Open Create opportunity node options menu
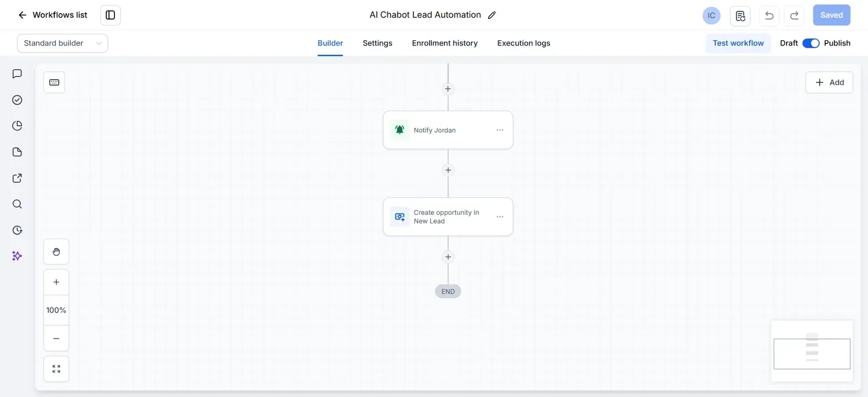The height and width of the screenshot is (397, 868). 500,217
